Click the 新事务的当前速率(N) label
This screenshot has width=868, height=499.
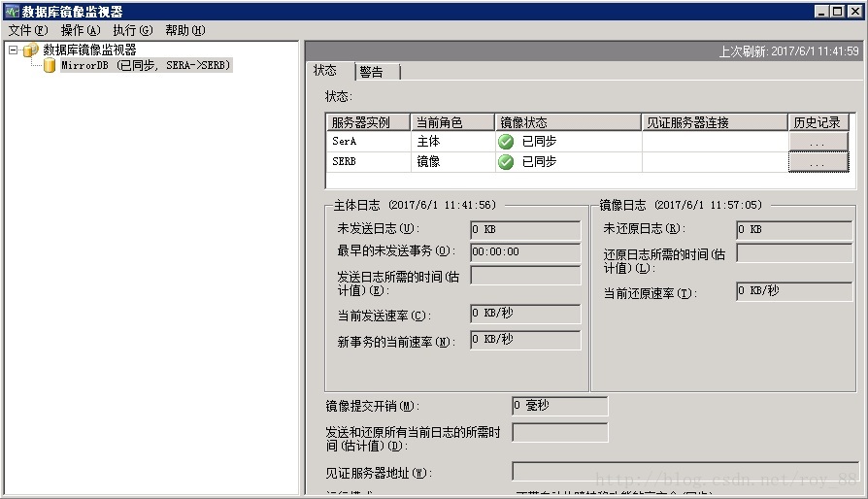396,343
